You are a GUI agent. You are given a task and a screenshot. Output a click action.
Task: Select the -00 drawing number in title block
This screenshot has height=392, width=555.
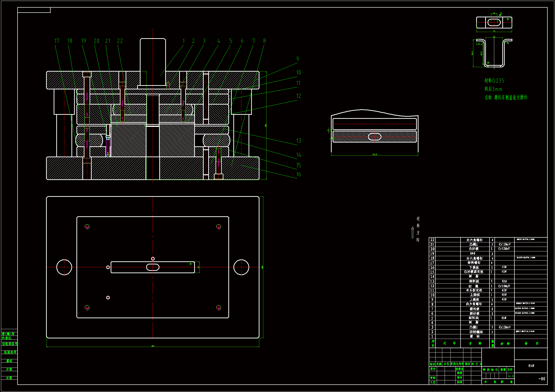(542, 379)
